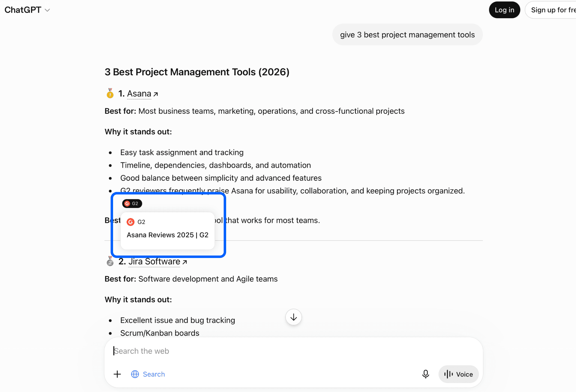Click the scroll-to-bottom arrow button
Viewport: 576px width, 392px height.
[x=293, y=317]
